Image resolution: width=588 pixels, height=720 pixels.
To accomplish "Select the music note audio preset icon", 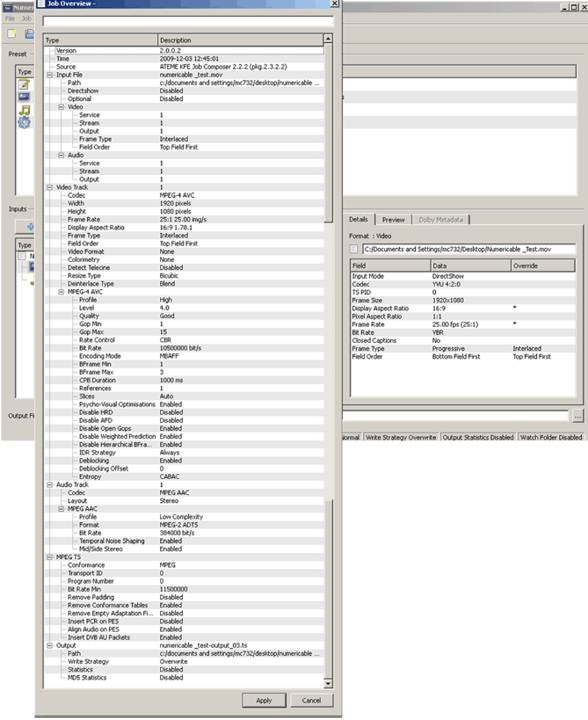I will coord(24,110).
